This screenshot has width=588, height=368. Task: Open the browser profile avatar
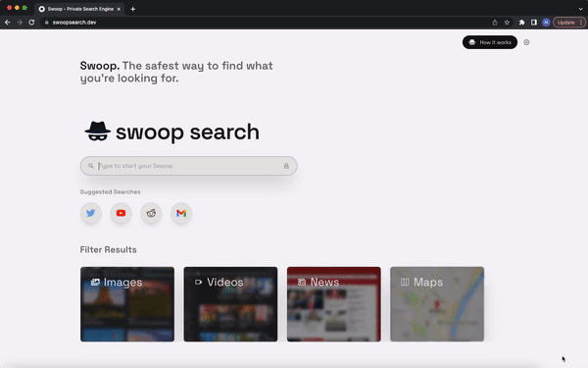[546, 23]
